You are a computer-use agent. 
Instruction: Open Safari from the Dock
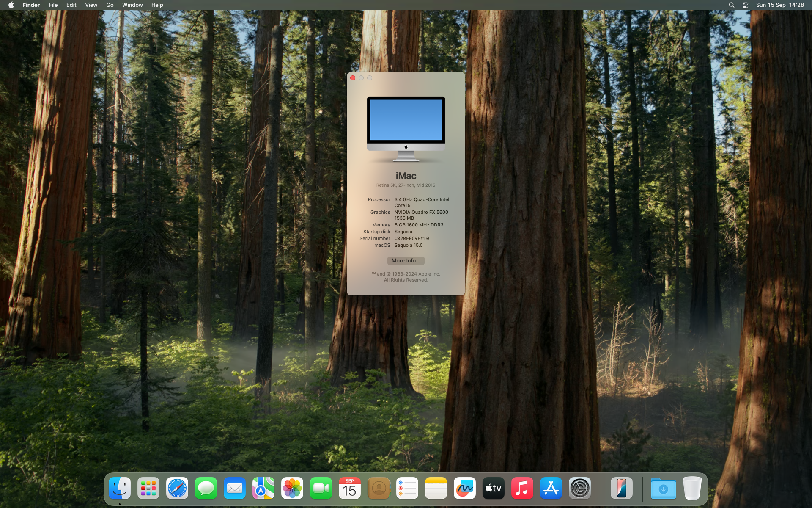177,489
